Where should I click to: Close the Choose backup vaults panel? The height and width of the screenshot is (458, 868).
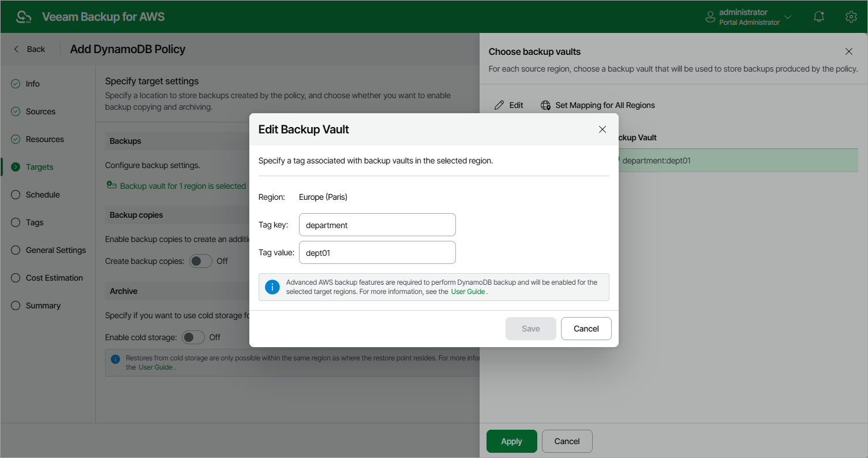click(849, 51)
